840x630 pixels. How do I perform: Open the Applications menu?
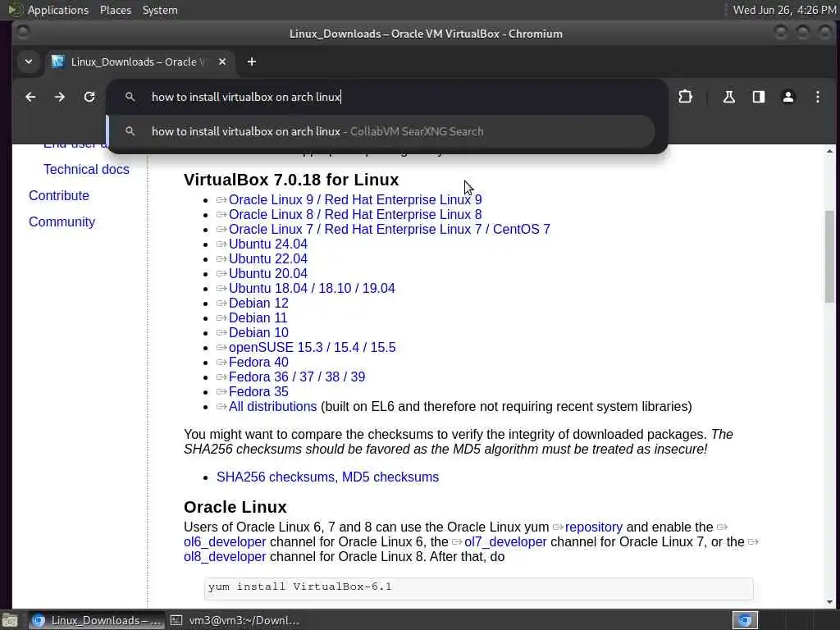pyautogui.click(x=58, y=10)
